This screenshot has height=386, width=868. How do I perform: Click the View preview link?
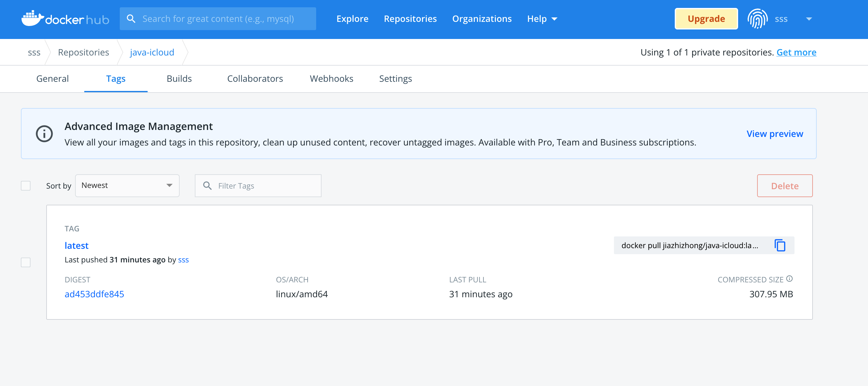pos(775,134)
